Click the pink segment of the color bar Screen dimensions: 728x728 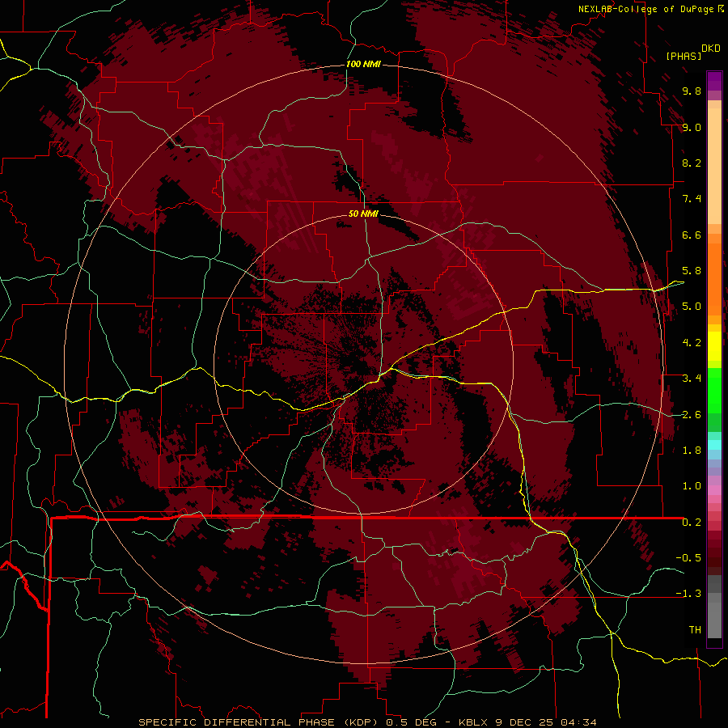click(x=714, y=490)
